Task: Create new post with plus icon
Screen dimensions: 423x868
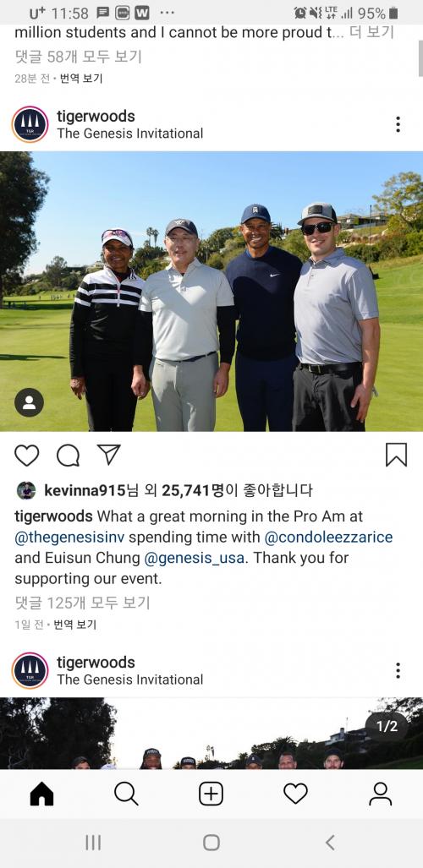Action: click(211, 794)
